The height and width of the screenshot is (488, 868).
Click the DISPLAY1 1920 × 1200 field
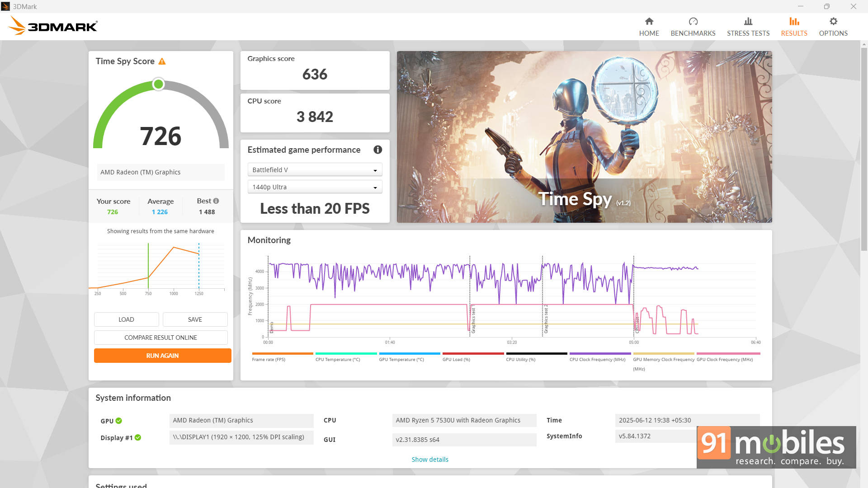[x=241, y=437]
